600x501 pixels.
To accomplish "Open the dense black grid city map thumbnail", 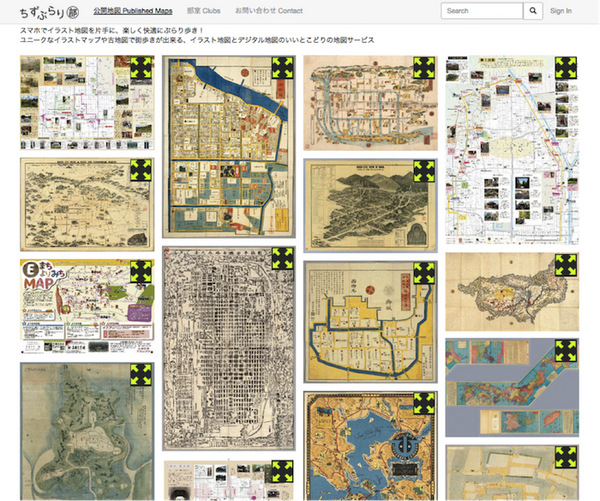I will (229, 348).
